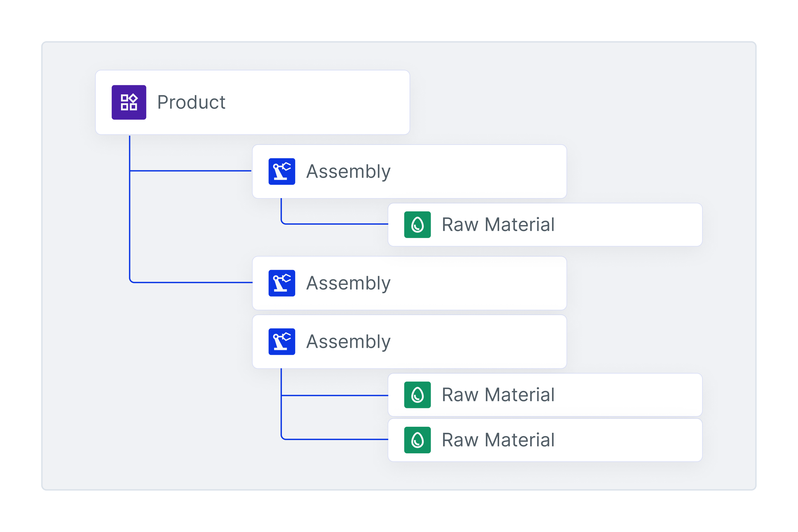Viewport: 798px width, 532px height.
Task: Select the bottom Assembly text label
Action: coord(348,341)
